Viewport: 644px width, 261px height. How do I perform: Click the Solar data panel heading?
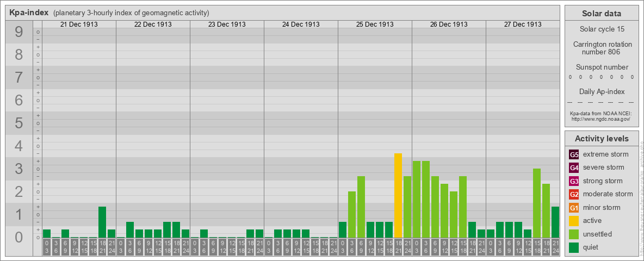(602, 14)
